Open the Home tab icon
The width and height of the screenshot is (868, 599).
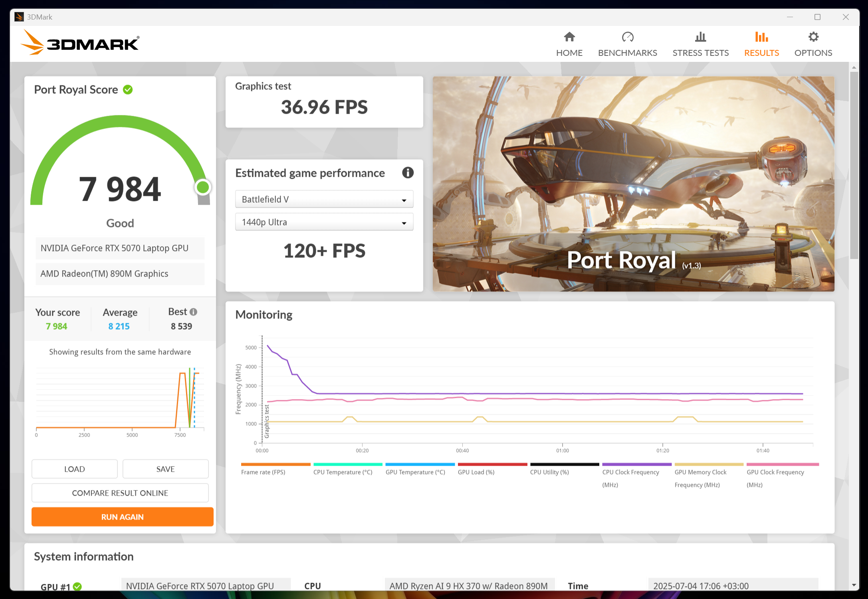569,37
